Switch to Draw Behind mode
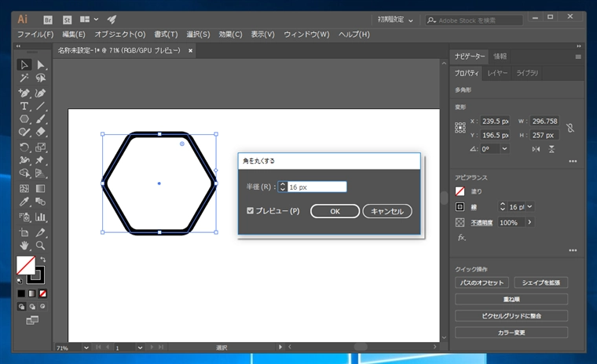The image size is (597, 364). 32,306
